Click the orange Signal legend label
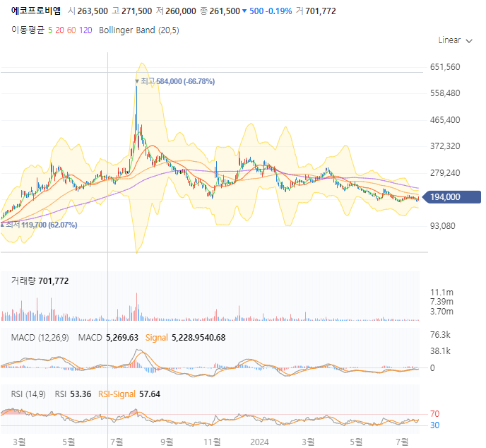The image size is (486, 448). [x=157, y=337]
